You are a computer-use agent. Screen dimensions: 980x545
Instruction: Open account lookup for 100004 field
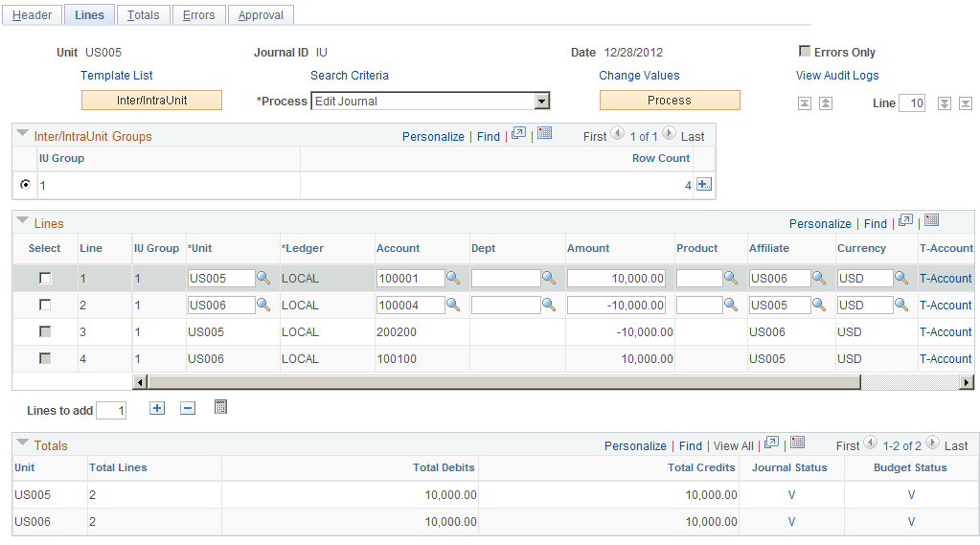pos(453,305)
